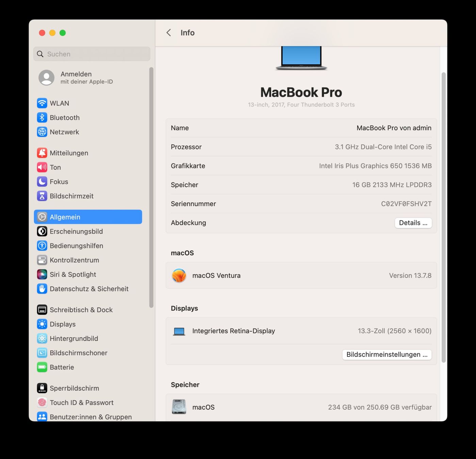Select the Schreibtisch & Dock icon
Image resolution: width=476 pixels, height=459 pixels.
click(x=42, y=310)
